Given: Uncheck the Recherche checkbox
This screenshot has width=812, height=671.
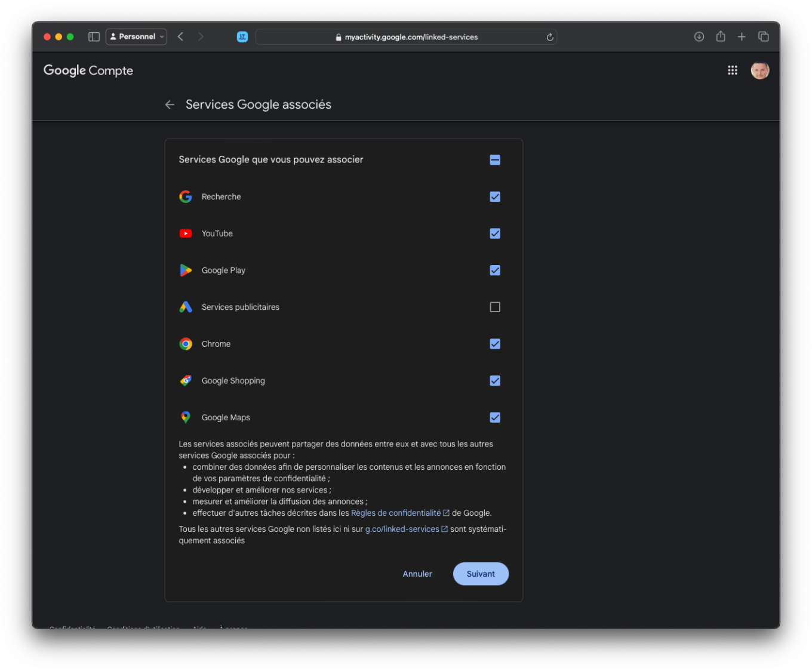Looking at the screenshot, I should pyautogui.click(x=495, y=196).
